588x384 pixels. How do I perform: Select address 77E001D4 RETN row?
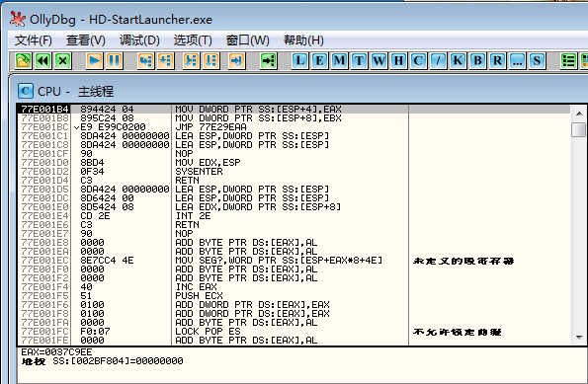point(294,181)
